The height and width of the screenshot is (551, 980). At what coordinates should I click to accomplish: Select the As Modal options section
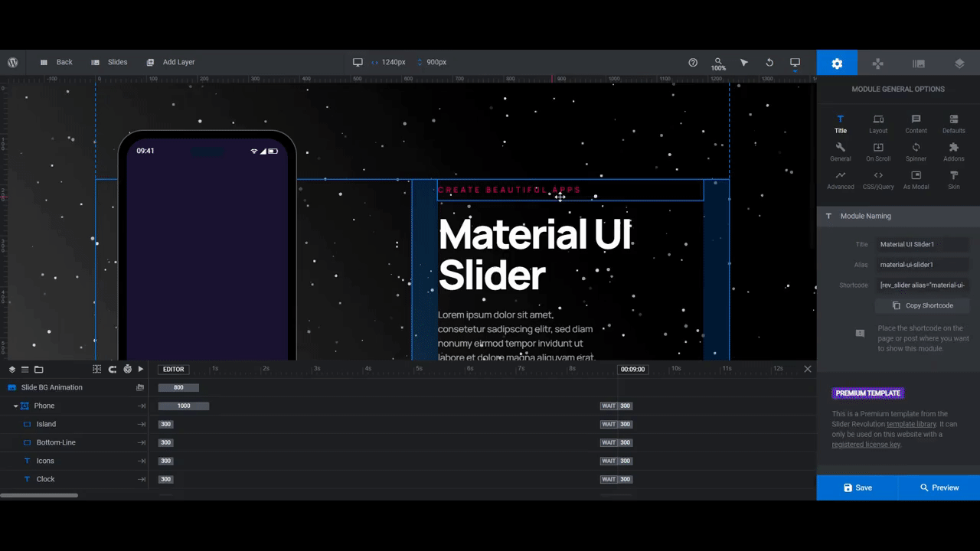(x=916, y=181)
